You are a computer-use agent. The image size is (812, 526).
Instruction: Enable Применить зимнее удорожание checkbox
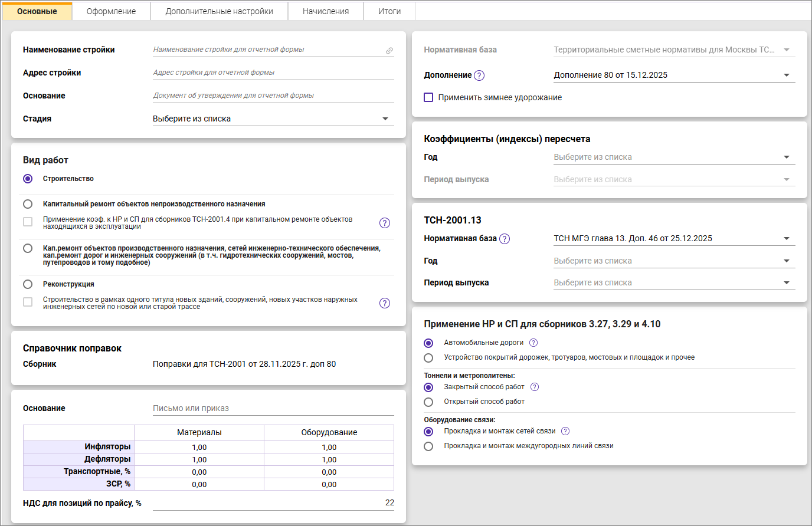click(429, 97)
